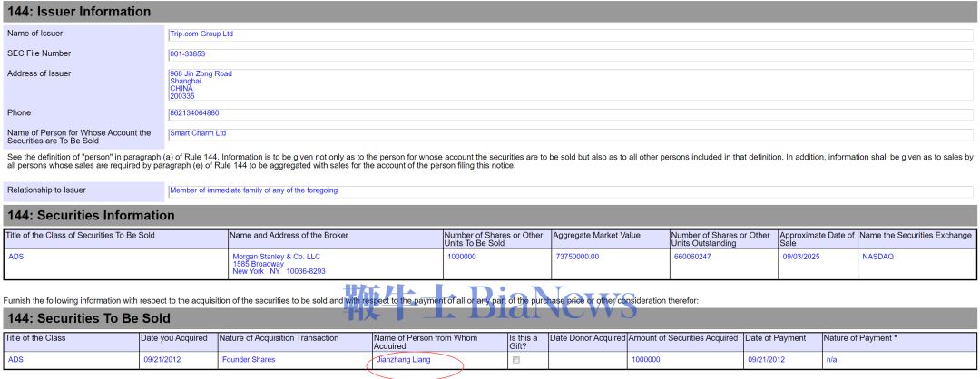Click the Phone number field
This screenshot has height=379, width=980.
pos(570,113)
